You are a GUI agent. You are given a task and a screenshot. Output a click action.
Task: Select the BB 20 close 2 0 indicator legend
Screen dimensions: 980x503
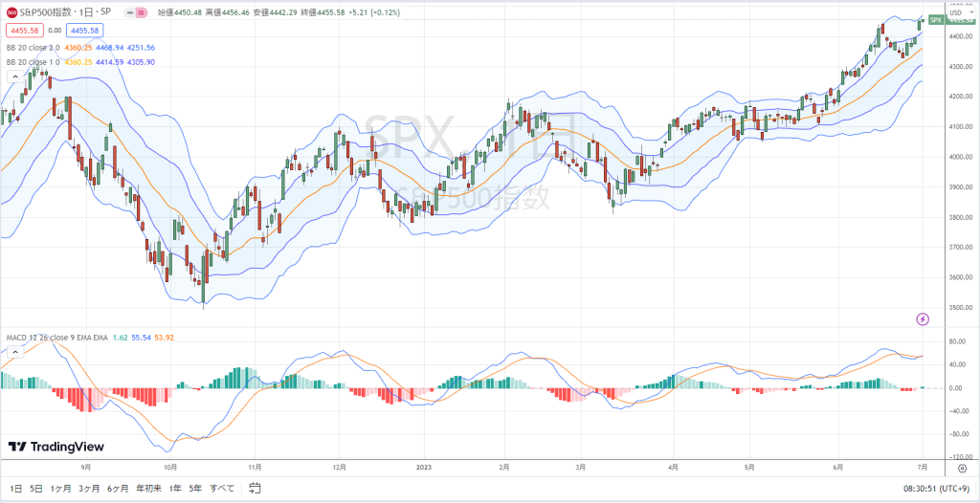click(x=33, y=48)
